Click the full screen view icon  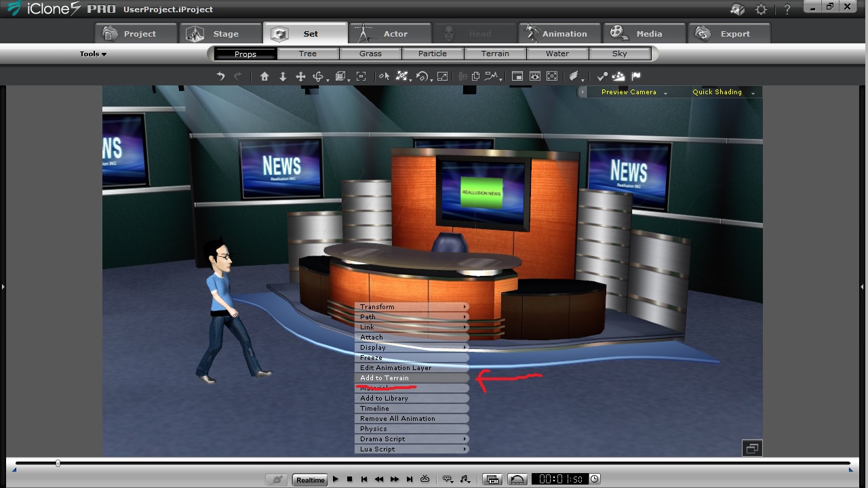click(x=552, y=76)
